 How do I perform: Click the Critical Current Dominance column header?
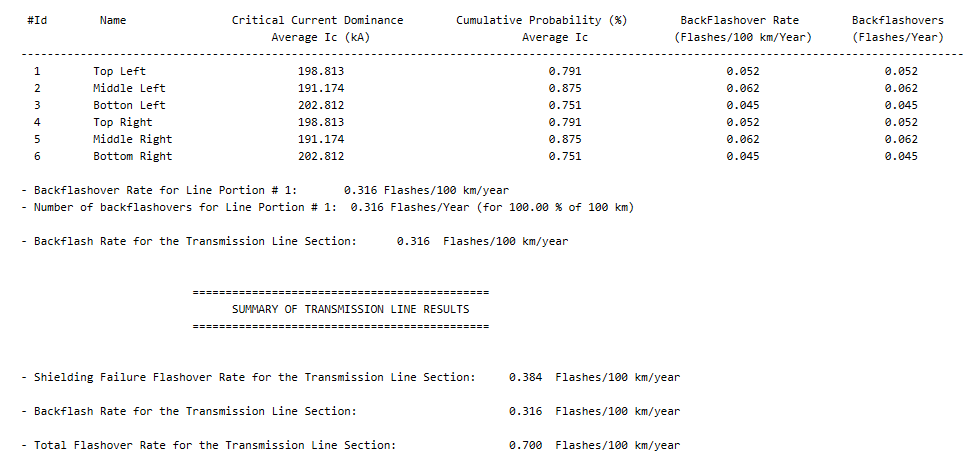(x=317, y=21)
